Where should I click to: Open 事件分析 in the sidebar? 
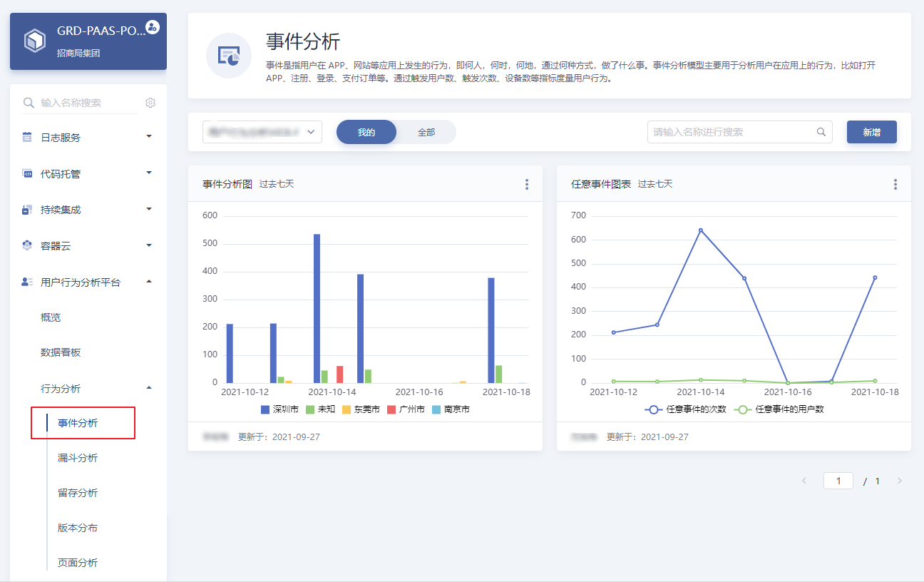(78, 423)
